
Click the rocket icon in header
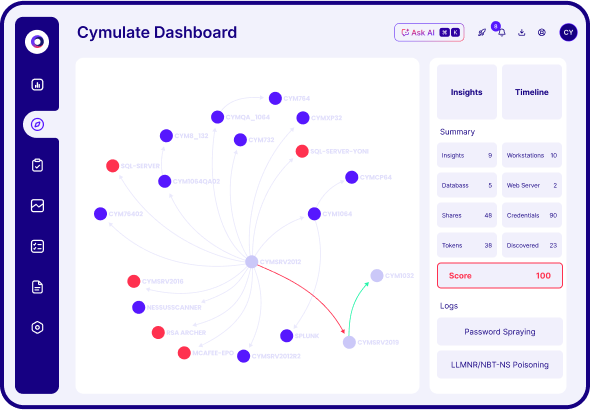coord(482,33)
